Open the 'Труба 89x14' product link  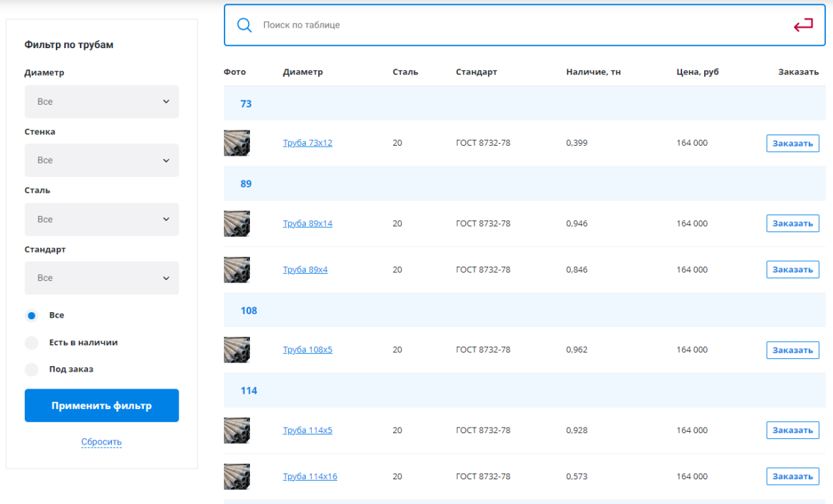pyautogui.click(x=307, y=224)
